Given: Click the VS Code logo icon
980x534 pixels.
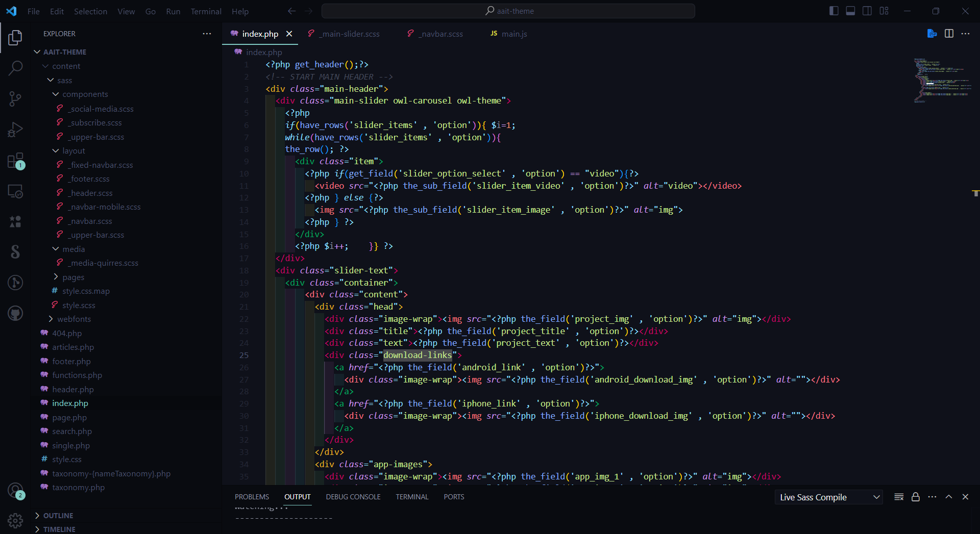Looking at the screenshot, I should [11, 11].
